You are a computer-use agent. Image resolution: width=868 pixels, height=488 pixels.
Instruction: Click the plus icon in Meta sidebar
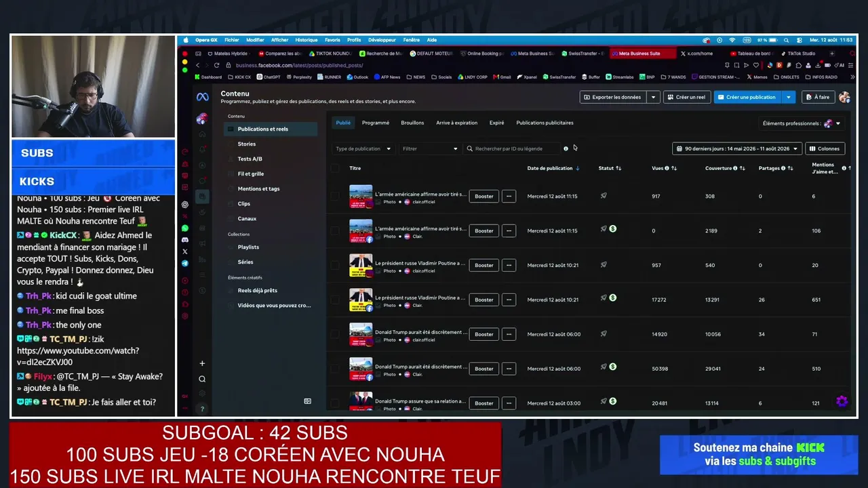tap(202, 363)
